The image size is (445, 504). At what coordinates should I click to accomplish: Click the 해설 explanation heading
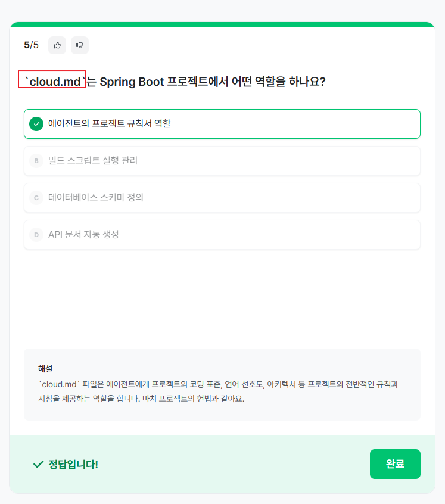(45, 368)
